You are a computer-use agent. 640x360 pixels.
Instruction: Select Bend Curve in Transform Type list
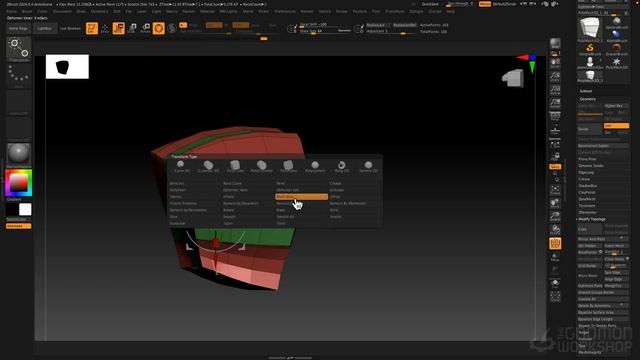coord(232,184)
